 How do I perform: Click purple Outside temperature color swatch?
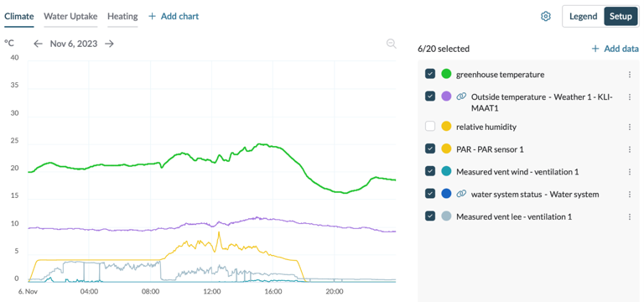[446, 96]
